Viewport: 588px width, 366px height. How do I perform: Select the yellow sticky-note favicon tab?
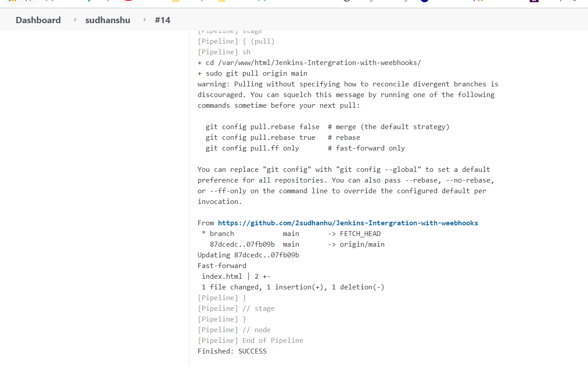176,2
